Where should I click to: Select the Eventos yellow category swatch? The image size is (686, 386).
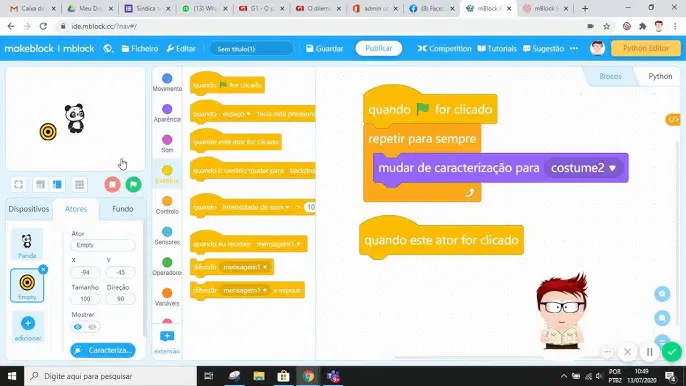(x=167, y=170)
